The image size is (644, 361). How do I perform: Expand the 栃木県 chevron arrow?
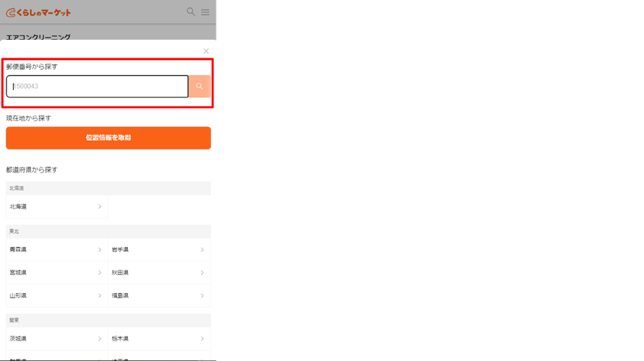202,339
